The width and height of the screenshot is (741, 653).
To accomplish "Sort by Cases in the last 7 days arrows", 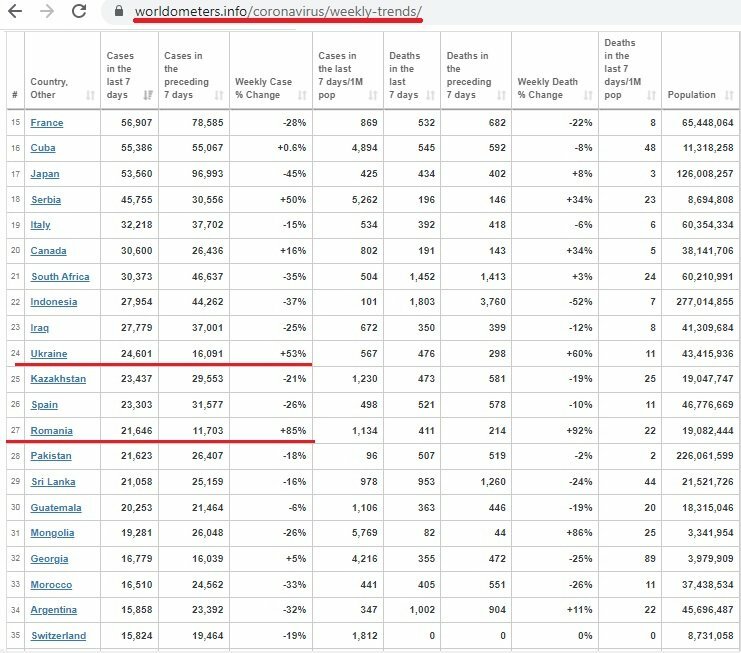I will point(148,95).
